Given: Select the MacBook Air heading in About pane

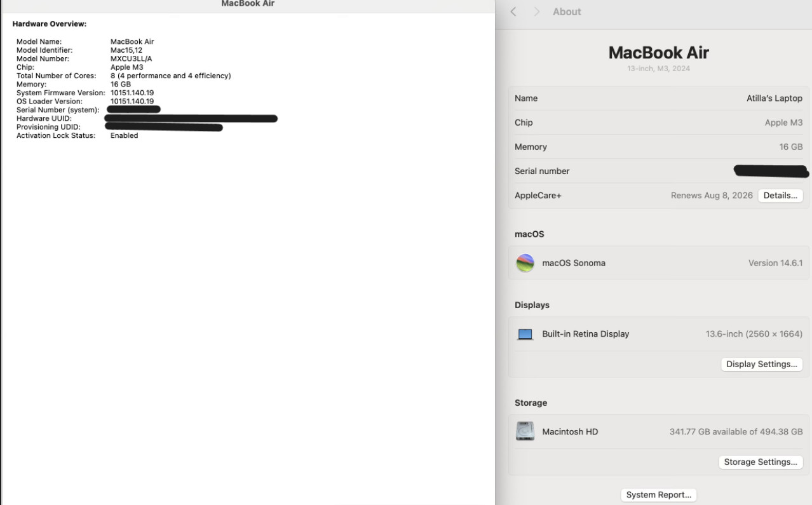Looking at the screenshot, I should point(658,53).
